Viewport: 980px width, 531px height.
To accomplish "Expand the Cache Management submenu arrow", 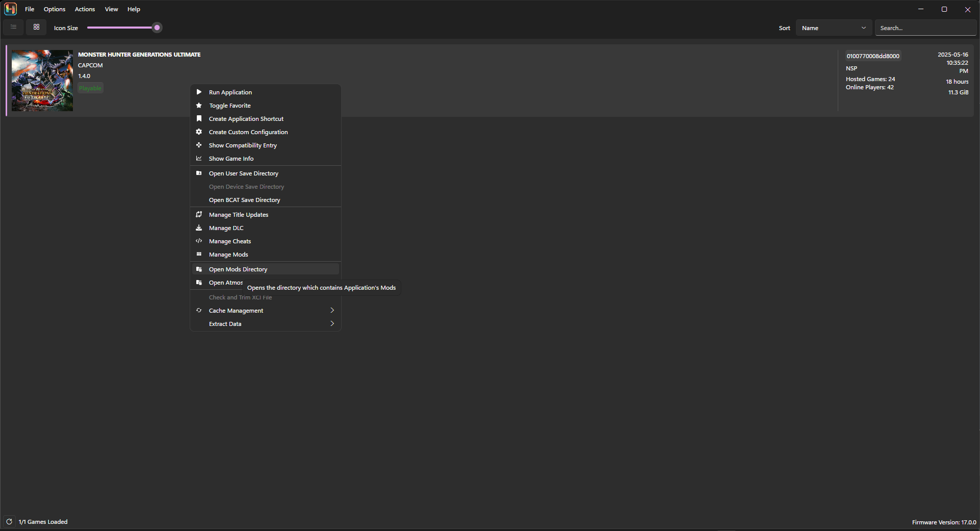I will click(332, 310).
